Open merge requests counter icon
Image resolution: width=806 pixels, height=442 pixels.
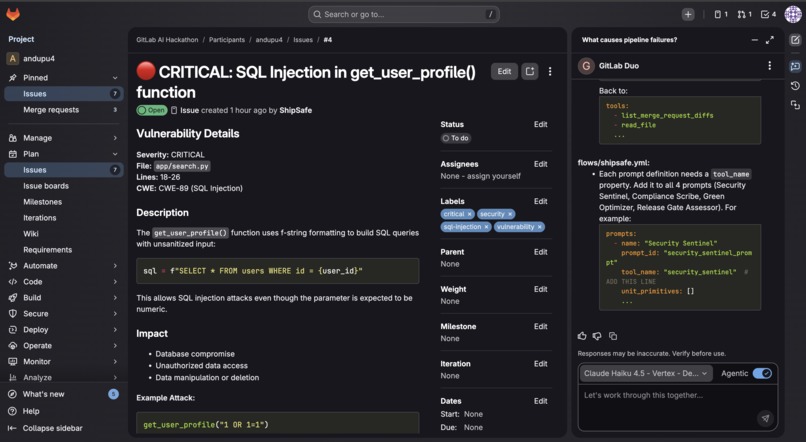pos(744,14)
